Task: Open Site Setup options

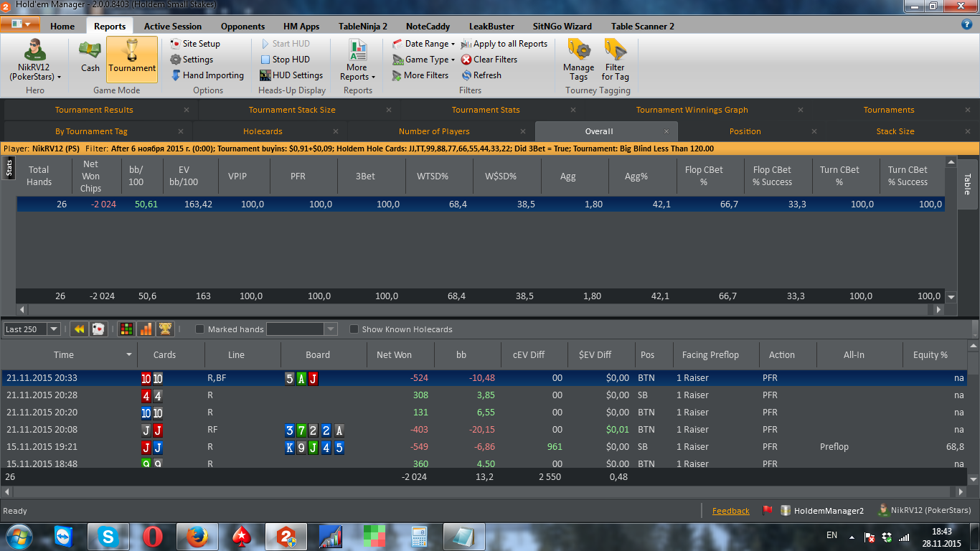Action: (195, 44)
